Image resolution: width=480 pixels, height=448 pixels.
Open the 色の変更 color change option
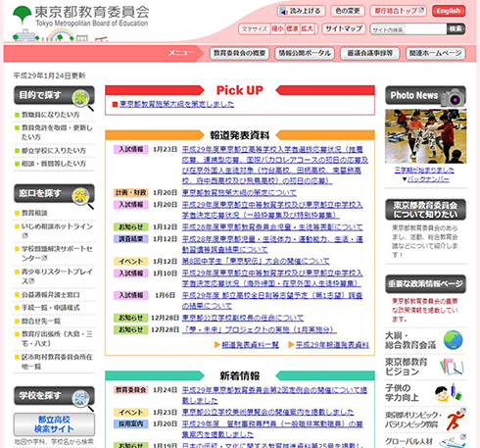[348, 11]
